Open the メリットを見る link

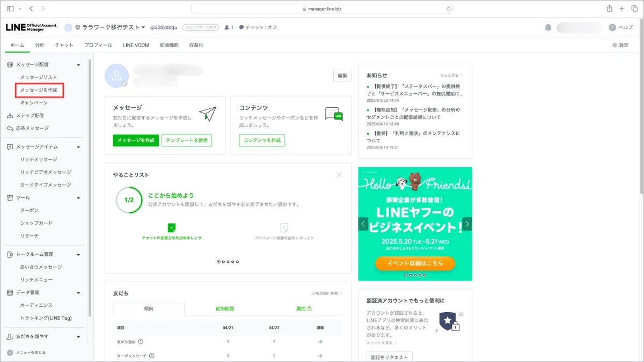(382, 342)
